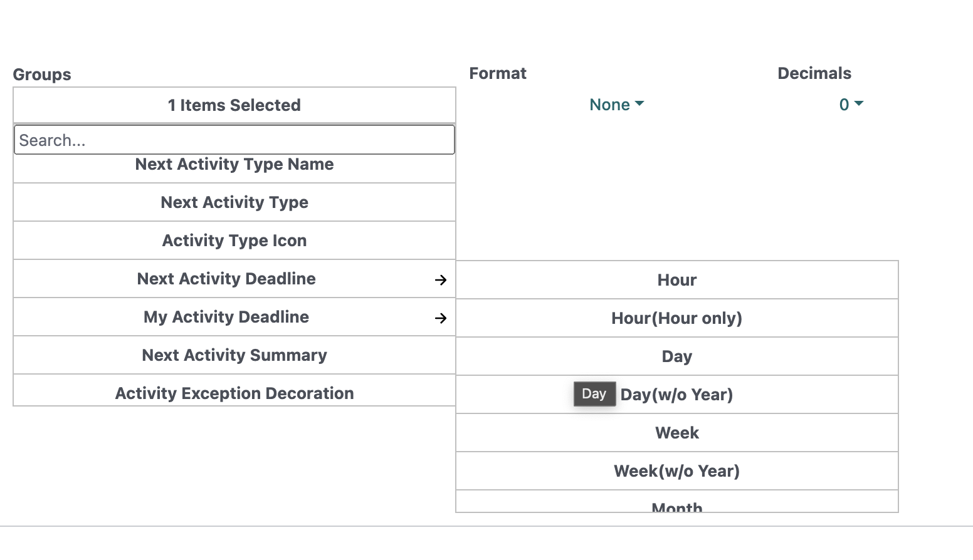The image size is (973, 560).
Task: Select Hour granularity option
Action: click(x=677, y=280)
